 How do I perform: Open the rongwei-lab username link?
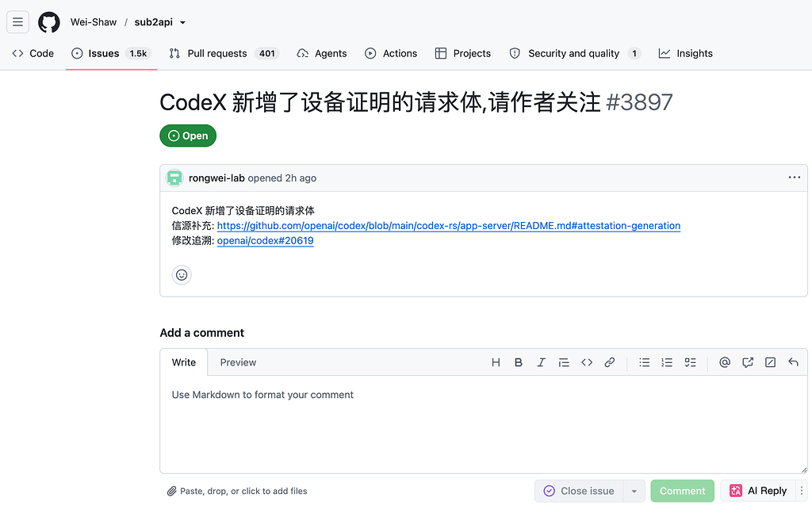[x=216, y=178]
